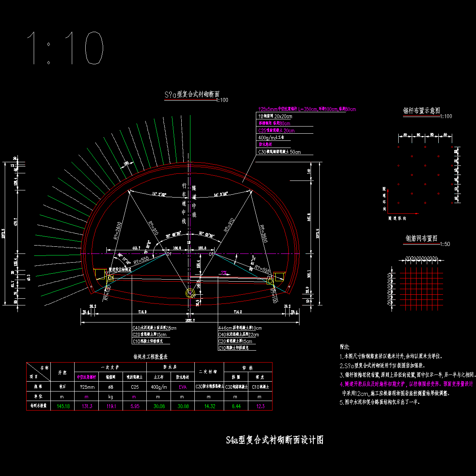Click table value "14.32"
Viewport: 476px width, 476px height.
tap(209, 406)
